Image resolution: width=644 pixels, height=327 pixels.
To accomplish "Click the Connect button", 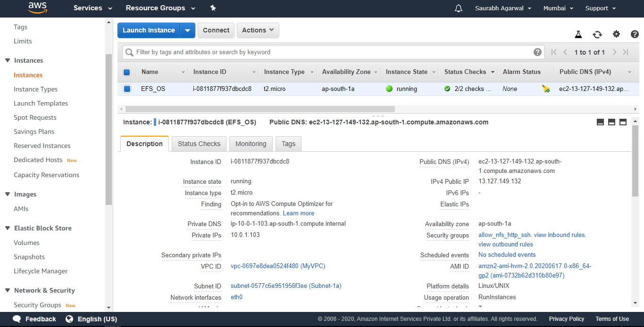I will click(216, 30).
